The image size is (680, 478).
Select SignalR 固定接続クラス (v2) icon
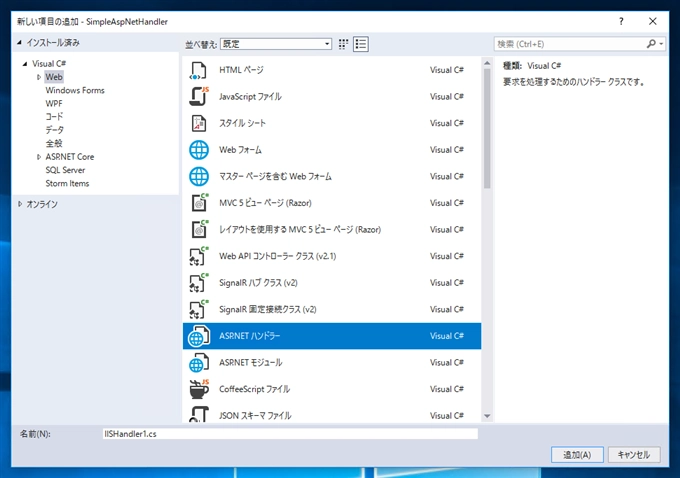pyautogui.click(x=199, y=309)
